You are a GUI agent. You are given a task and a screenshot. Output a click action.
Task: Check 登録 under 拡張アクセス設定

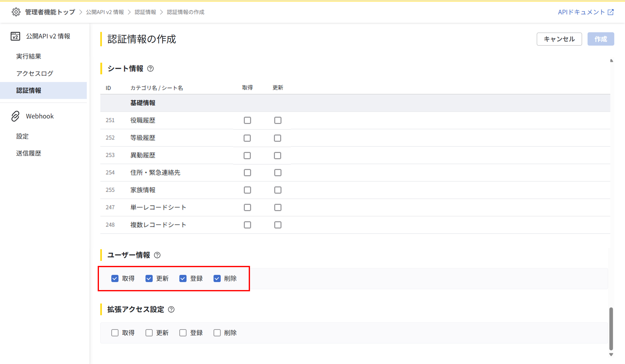[x=183, y=333]
